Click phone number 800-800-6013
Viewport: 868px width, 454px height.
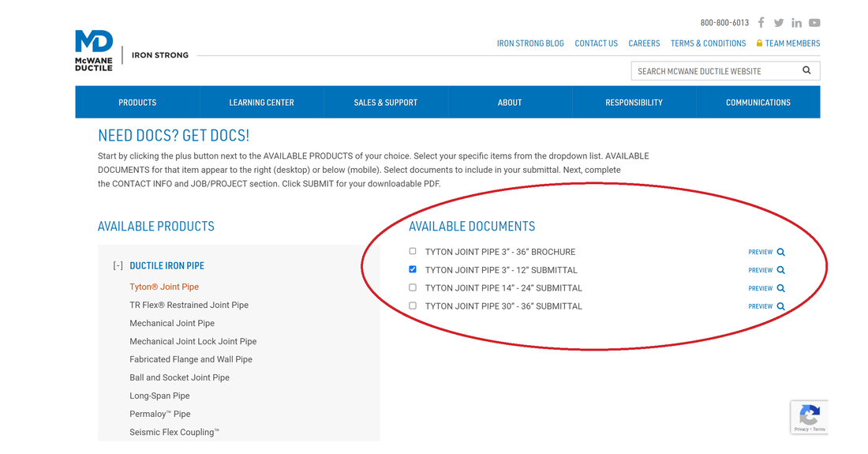click(724, 23)
